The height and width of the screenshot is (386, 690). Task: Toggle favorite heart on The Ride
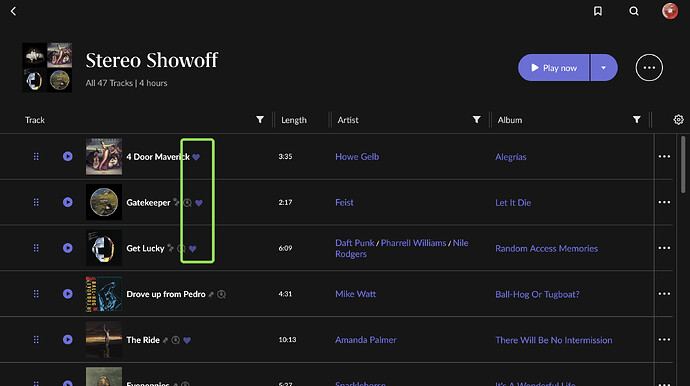[x=187, y=340]
